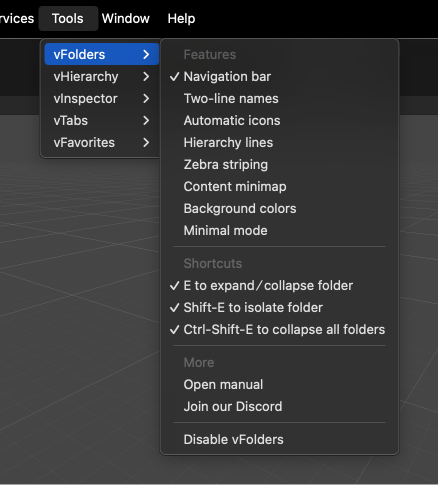Image resolution: width=438 pixels, height=485 pixels.
Task: Enable Minimal mode
Action: (x=279, y=231)
